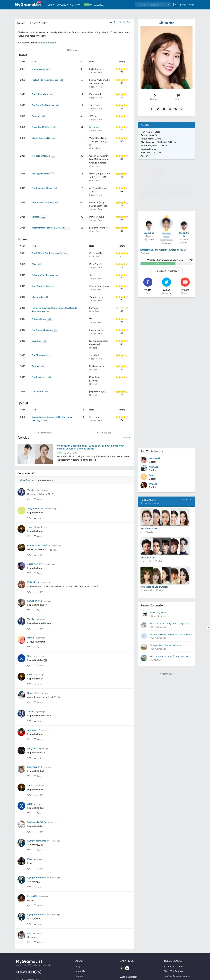Select the Related Articles tab
The height and width of the screenshot is (980, 210).
(x=38, y=23)
